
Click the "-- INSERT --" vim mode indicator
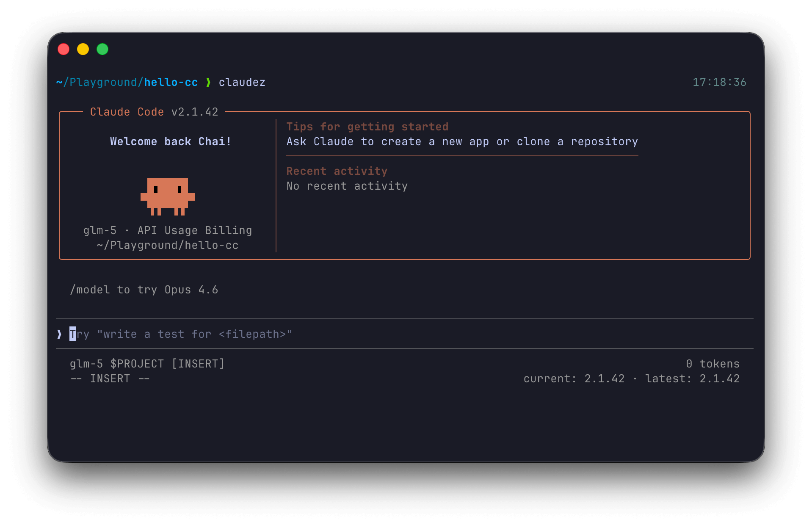110,379
